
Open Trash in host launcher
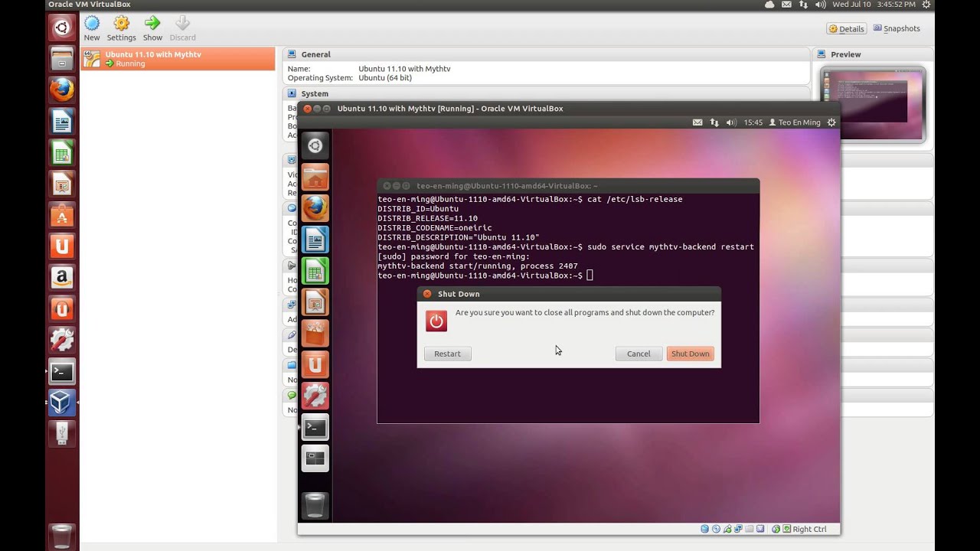tap(62, 536)
